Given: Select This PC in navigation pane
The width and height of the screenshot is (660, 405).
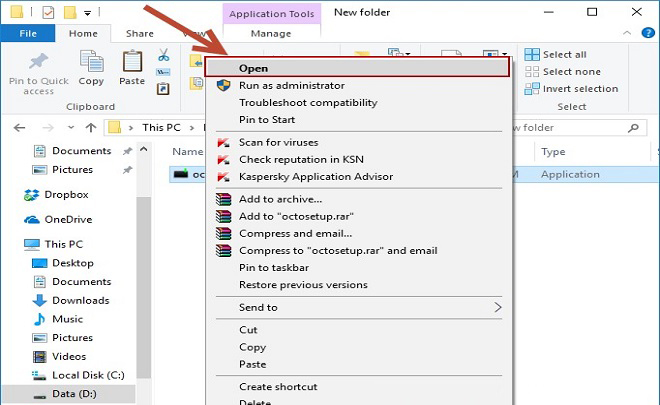Looking at the screenshot, I should (64, 244).
